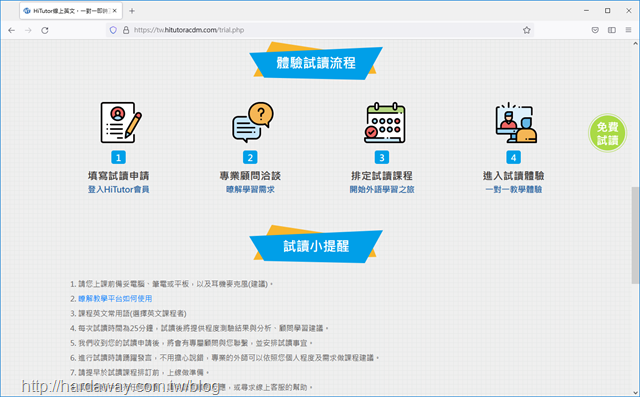Screen dimensions: 640x397
Task: Click the 開始外語學習之旅 text
Action: click(382, 189)
